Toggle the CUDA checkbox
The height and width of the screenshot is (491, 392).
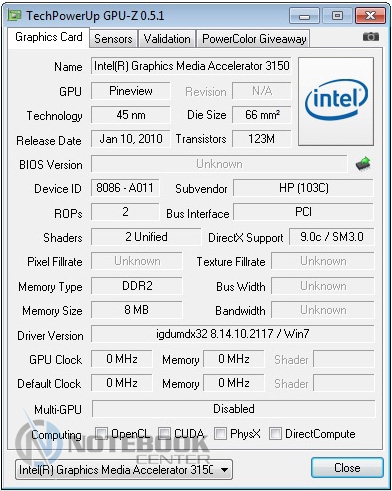click(164, 434)
